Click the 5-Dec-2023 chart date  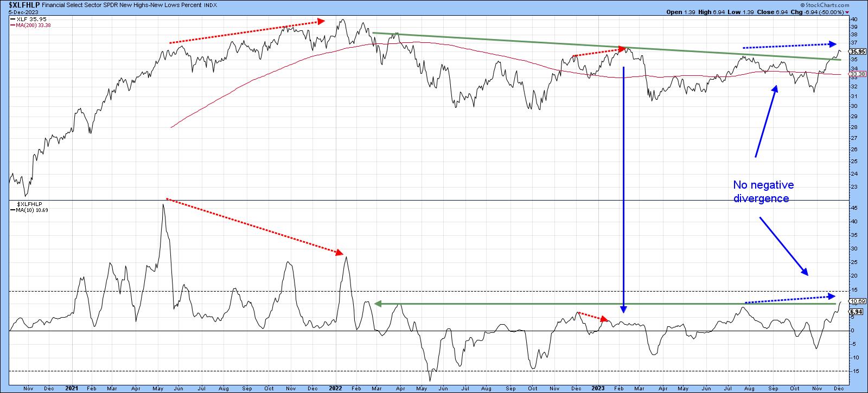click(23, 11)
